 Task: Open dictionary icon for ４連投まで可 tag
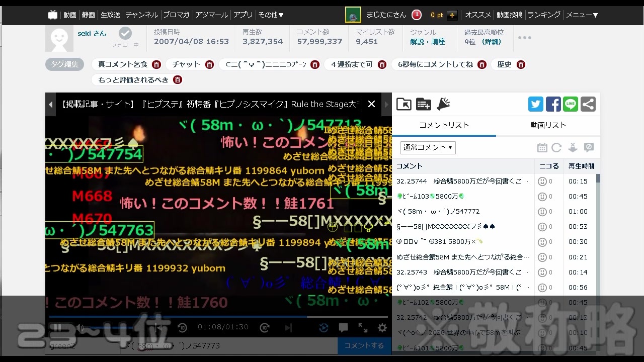(382, 64)
